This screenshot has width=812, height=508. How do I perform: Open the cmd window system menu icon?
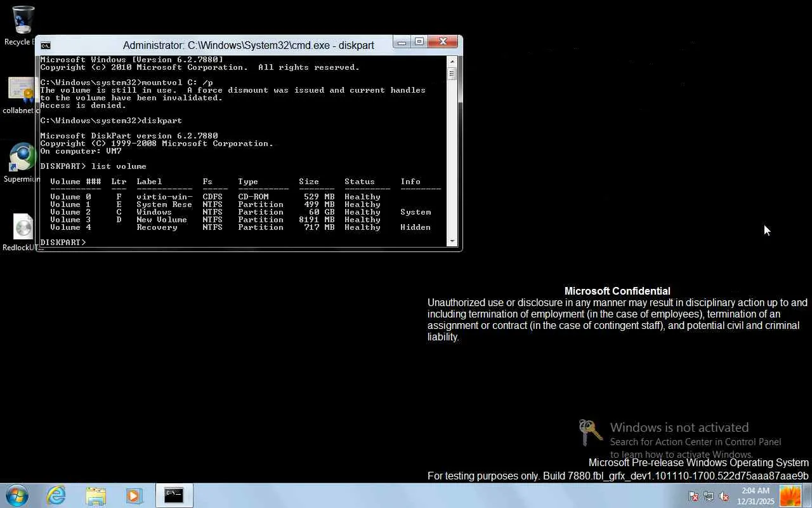point(46,46)
